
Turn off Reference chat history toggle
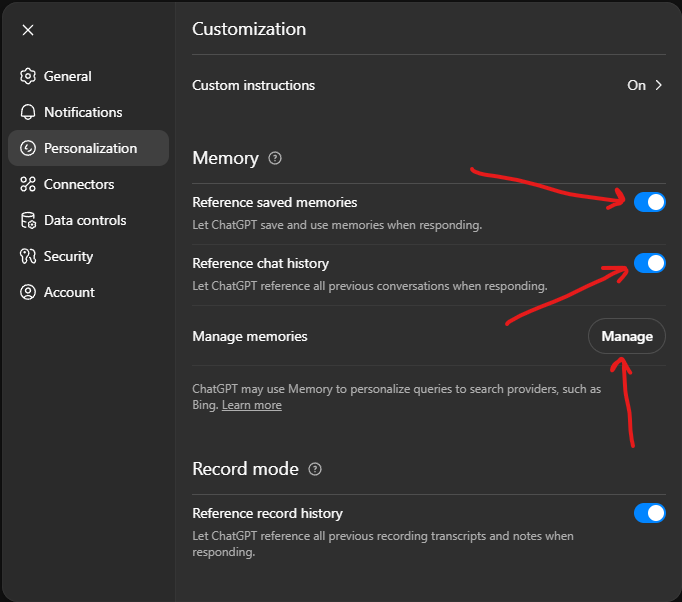pos(649,263)
